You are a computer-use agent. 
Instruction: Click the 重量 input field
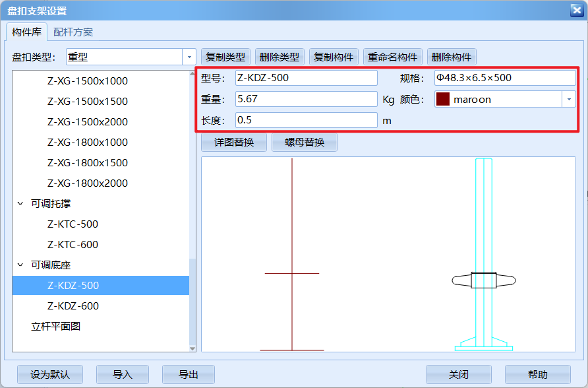pyautogui.click(x=306, y=100)
